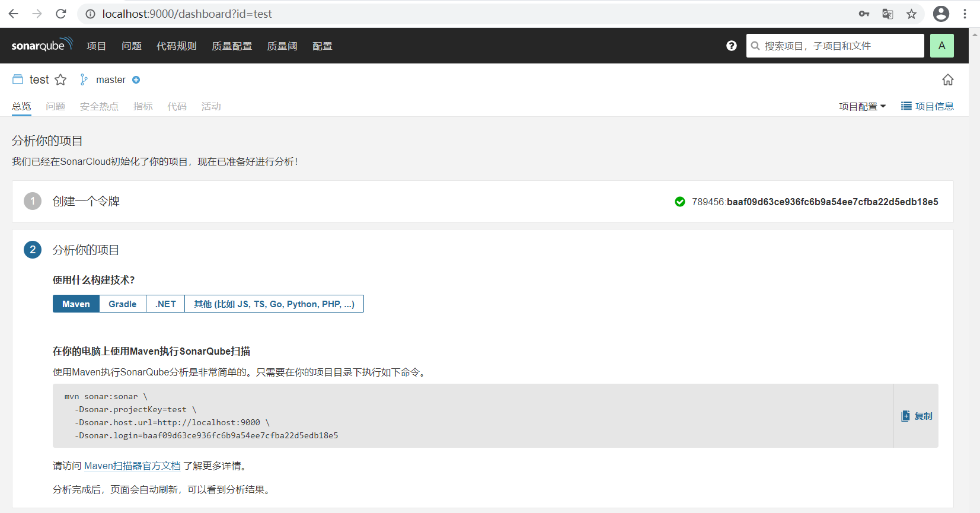Click the plus icon beside master branch
The width and height of the screenshot is (980, 513).
[136, 79]
